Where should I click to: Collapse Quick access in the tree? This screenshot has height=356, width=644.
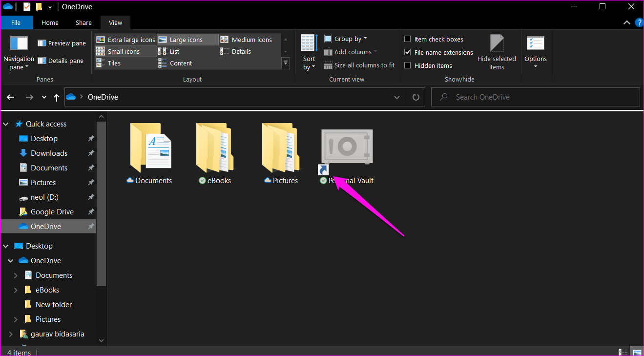6,124
